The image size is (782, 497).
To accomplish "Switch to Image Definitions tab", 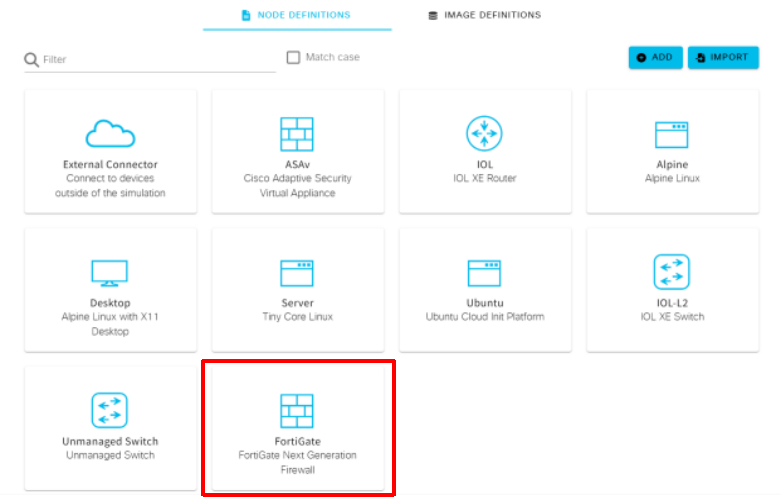I will tap(485, 15).
